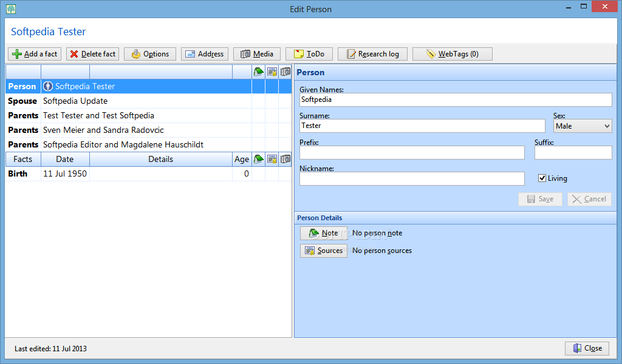Click the Last edited: 11 Jul 2013 text

(x=51, y=349)
